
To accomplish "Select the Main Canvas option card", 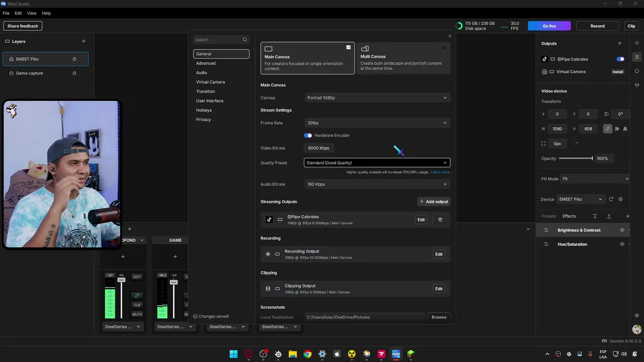I will tap(307, 58).
